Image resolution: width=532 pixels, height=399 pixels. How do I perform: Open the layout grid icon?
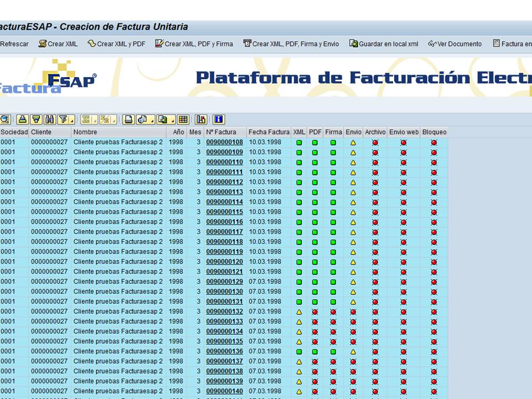[x=183, y=120]
